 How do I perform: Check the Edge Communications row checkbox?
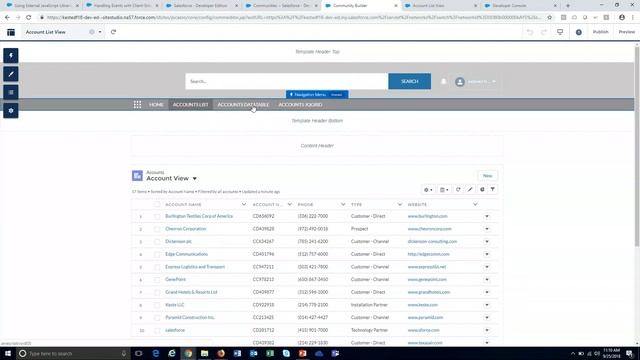tap(157, 254)
